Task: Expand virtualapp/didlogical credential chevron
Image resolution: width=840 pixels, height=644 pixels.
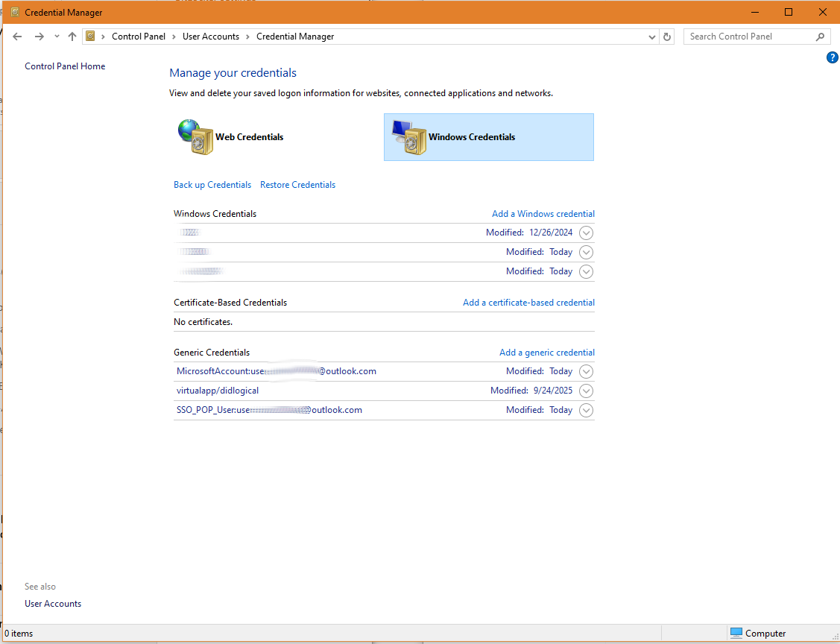Action: click(586, 391)
